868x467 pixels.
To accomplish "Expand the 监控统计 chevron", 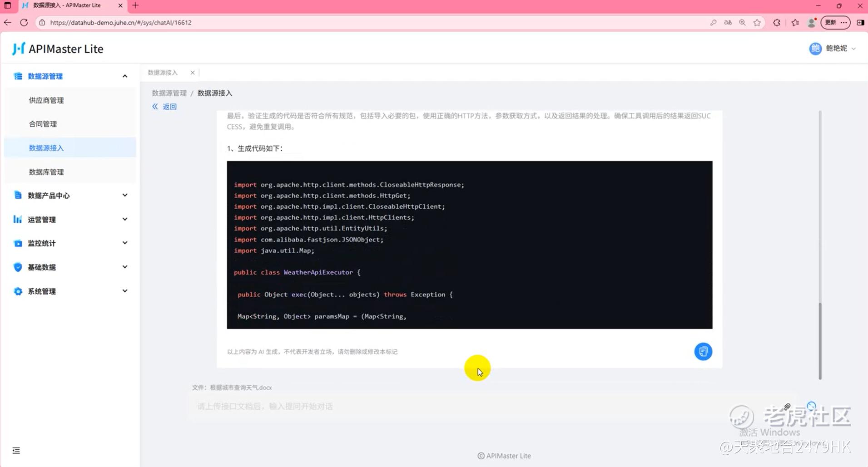I will coord(125,243).
